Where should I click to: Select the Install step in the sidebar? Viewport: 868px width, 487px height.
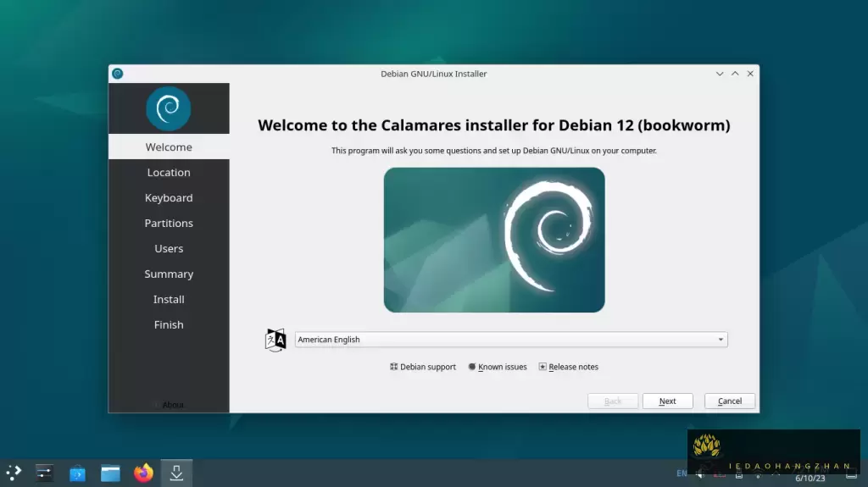coord(169,299)
